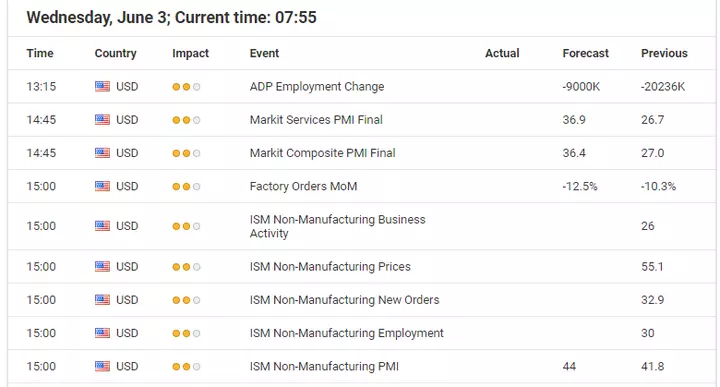Click the -9000K forecast value
The image size is (720, 387).
tap(581, 86)
